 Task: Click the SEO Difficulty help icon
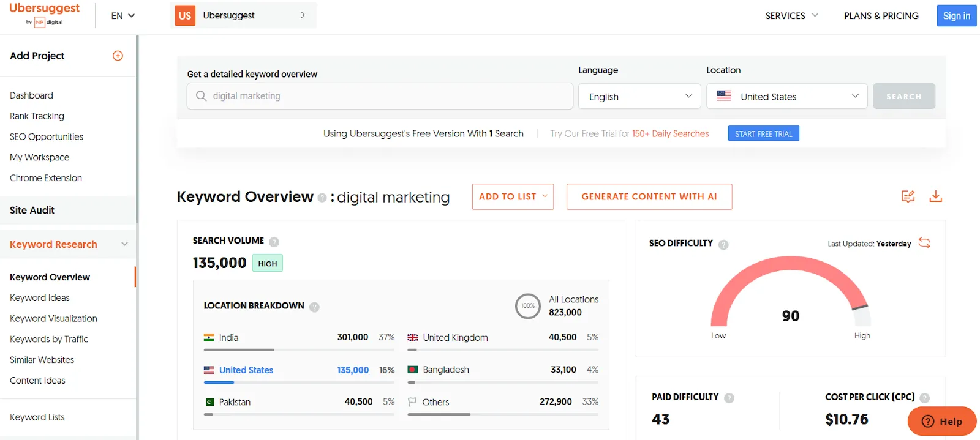[x=723, y=244]
